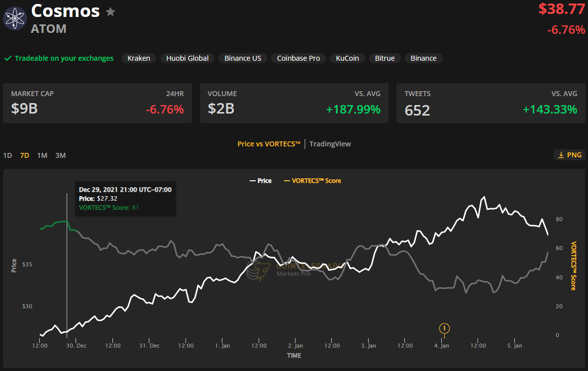Toggle the VORTECS Score legend series
588x371 pixels.
click(x=312, y=181)
